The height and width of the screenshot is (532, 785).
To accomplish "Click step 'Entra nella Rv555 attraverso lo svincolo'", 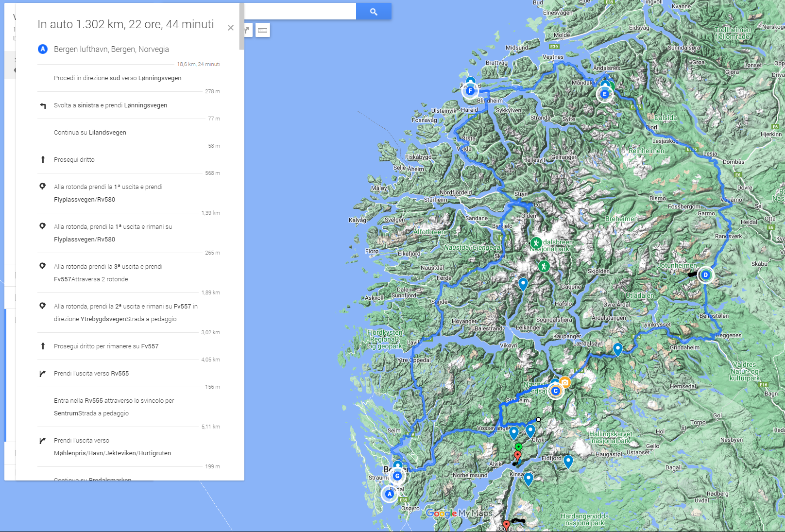I will coord(114,407).
